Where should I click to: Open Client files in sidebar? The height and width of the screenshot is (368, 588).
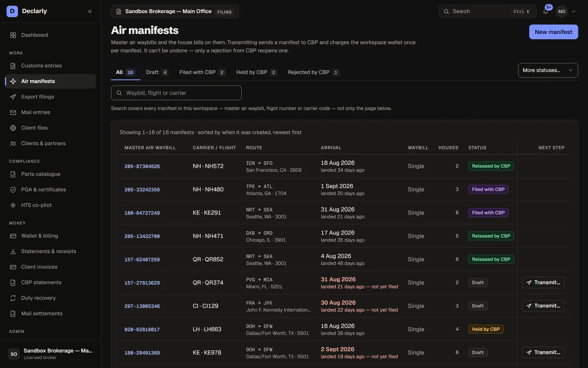click(50, 128)
